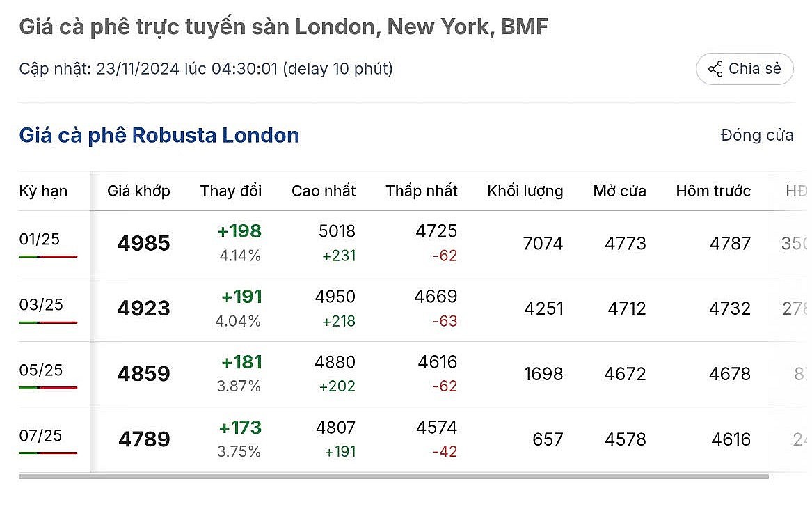Open the 03/25 contract row
Image resolution: width=812 pixels, height=509 pixels.
click(x=41, y=305)
